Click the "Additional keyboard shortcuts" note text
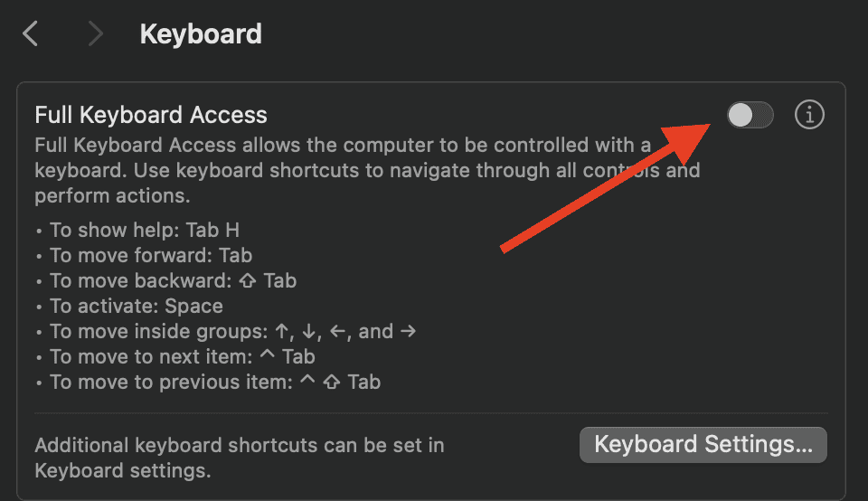 pos(239,457)
